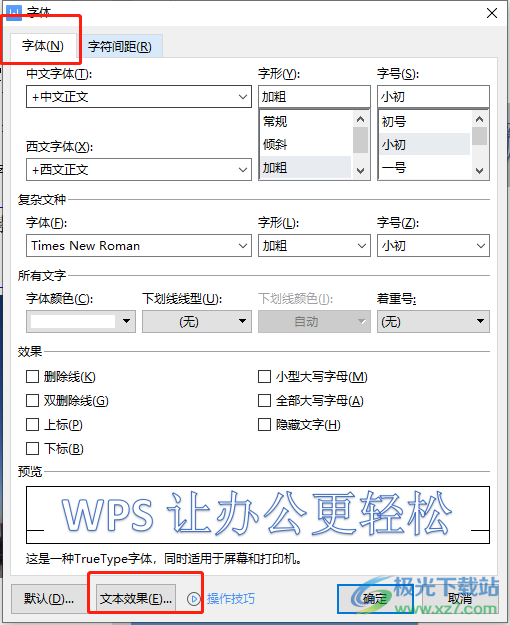Select 初号 in the font size list
This screenshot has height=625, width=510.
pyautogui.click(x=425, y=121)
